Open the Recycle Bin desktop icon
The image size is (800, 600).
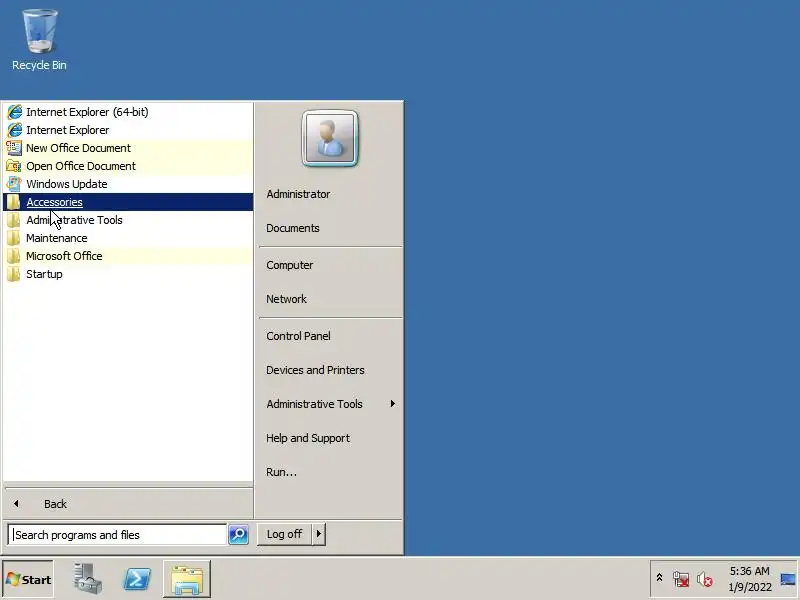(x=39, y=40)
